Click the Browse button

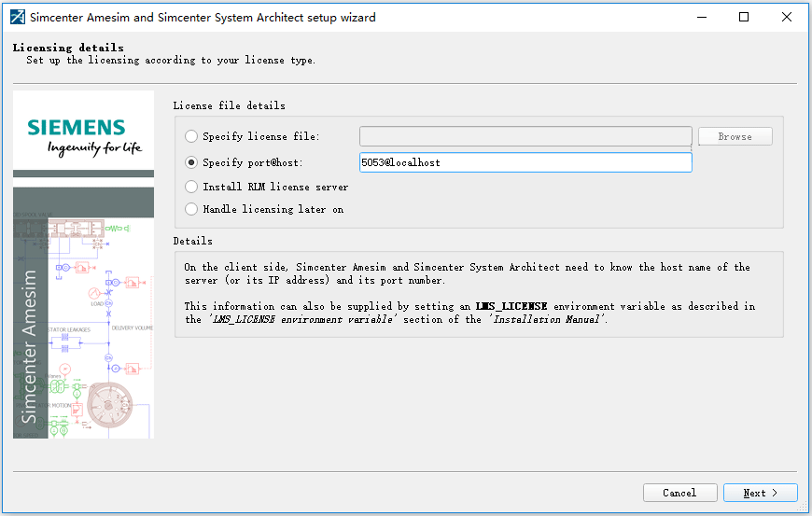tap(735, 136)
